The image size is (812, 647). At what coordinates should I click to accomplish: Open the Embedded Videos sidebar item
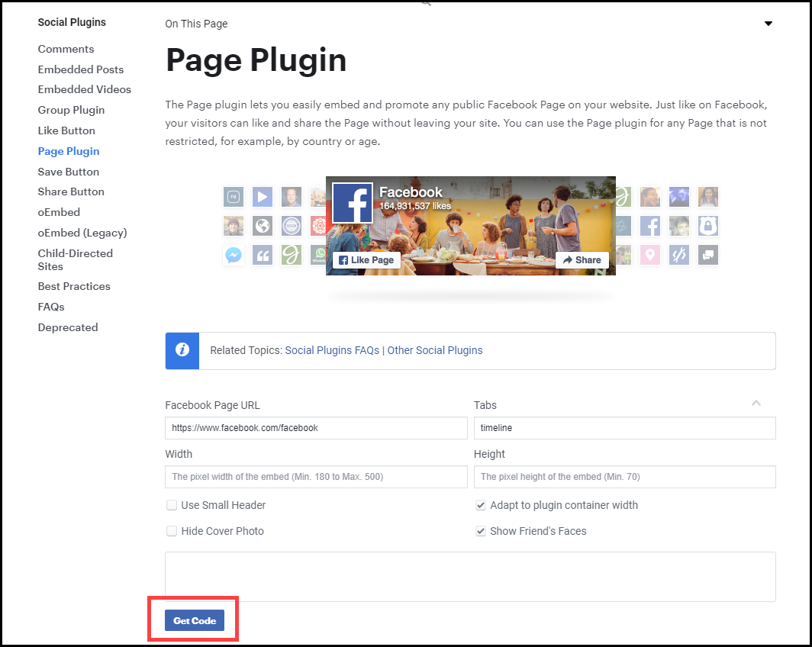(x=85, y=89)
